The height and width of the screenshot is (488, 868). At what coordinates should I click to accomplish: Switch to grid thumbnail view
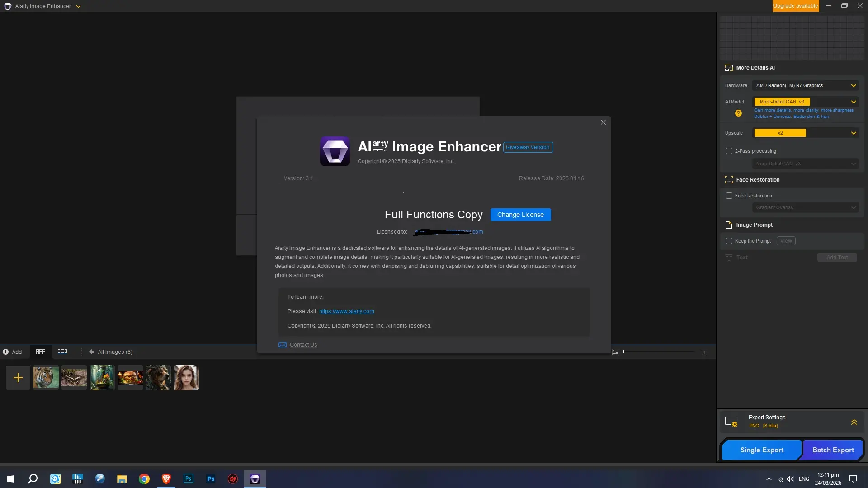[x=41, y=352]
